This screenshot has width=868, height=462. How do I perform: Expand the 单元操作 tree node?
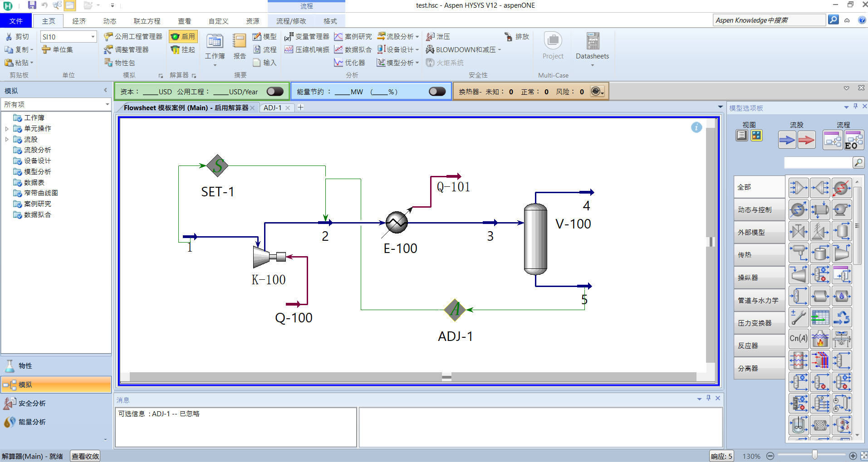click(7, 129)
